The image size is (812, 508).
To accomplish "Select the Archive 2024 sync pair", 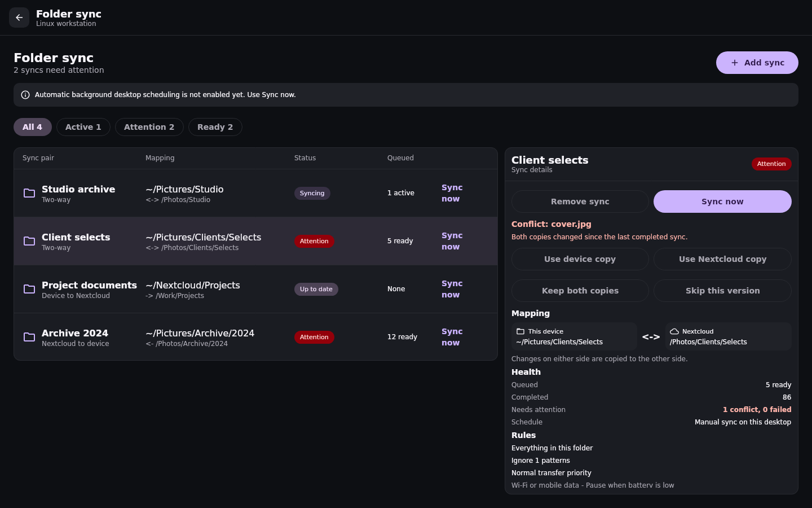I will coord(255,337).
